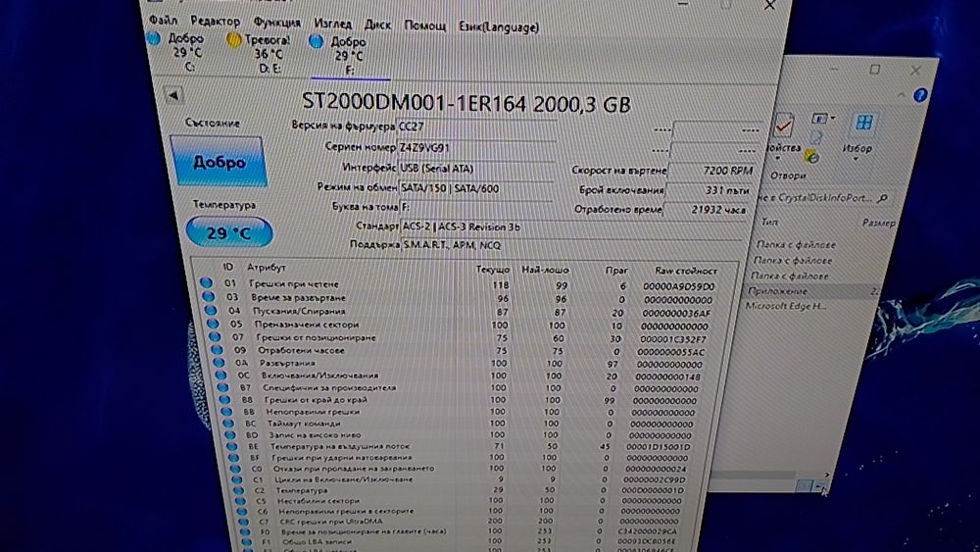
Task: Click the status icon of row 0A Развъртания
Action: point(219,362)
